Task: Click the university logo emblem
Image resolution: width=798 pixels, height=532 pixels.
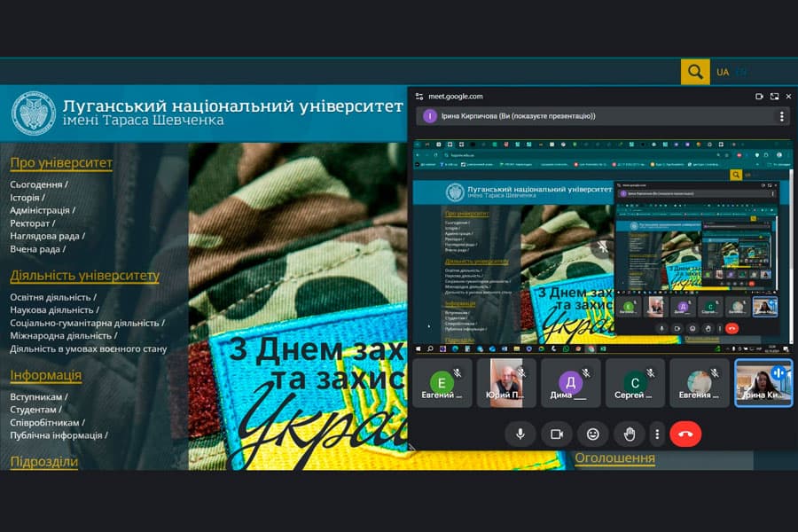Action: [x=34, y=113]
